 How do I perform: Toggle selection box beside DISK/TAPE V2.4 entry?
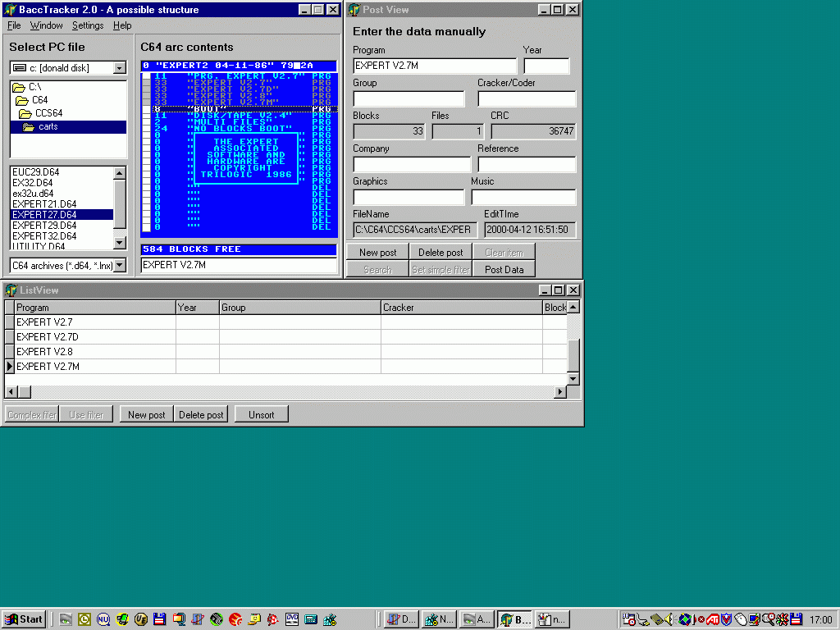tap(146, 116)
